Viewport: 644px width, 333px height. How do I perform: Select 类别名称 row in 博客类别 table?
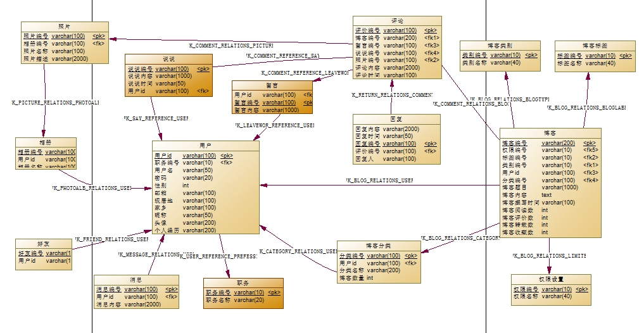coord(491,63)
